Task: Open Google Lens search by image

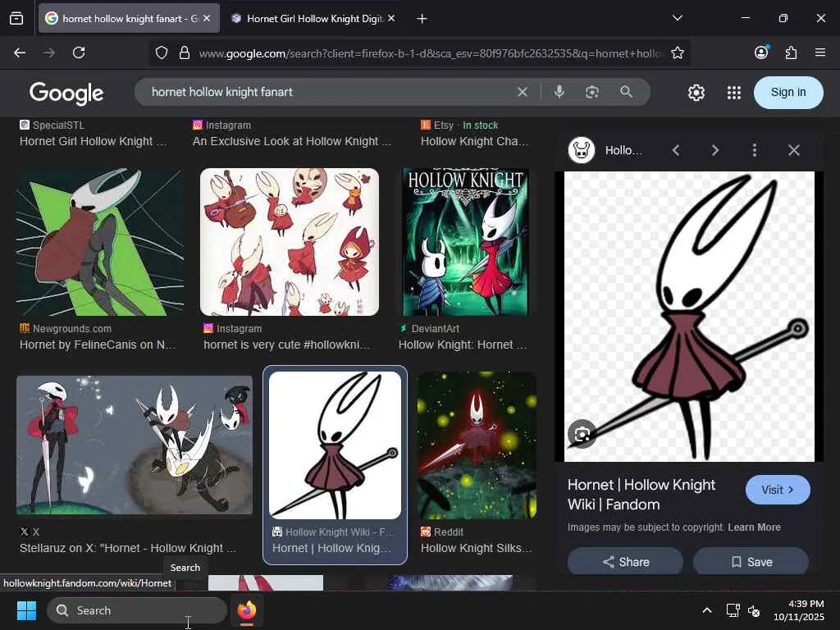Action: click(592, 92)
